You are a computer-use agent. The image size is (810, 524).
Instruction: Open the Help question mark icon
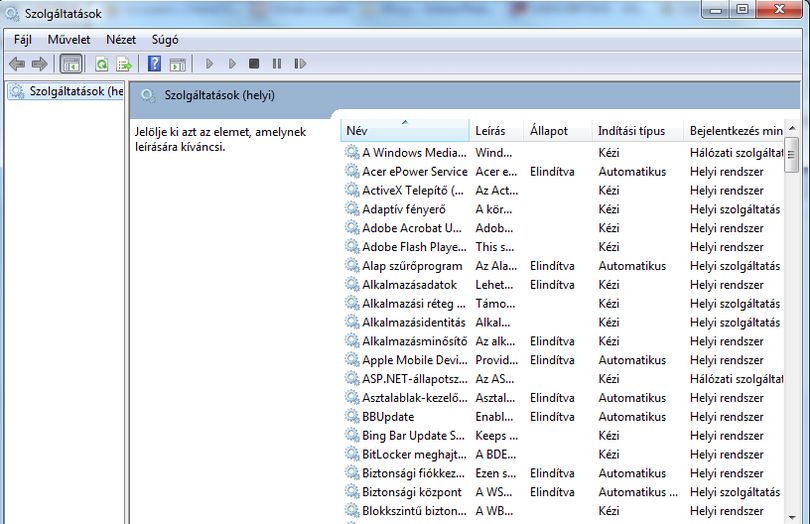tap(154, 64)
